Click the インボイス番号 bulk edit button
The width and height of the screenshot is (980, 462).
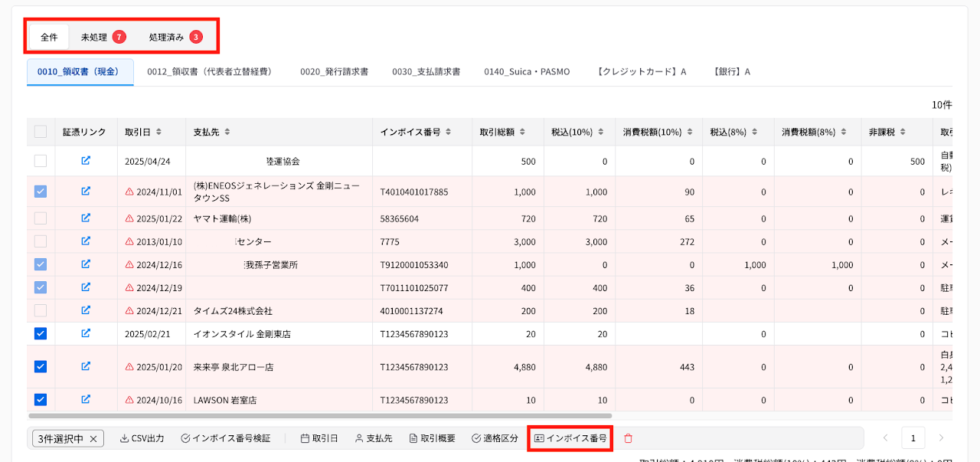click(x=570, y=438)
